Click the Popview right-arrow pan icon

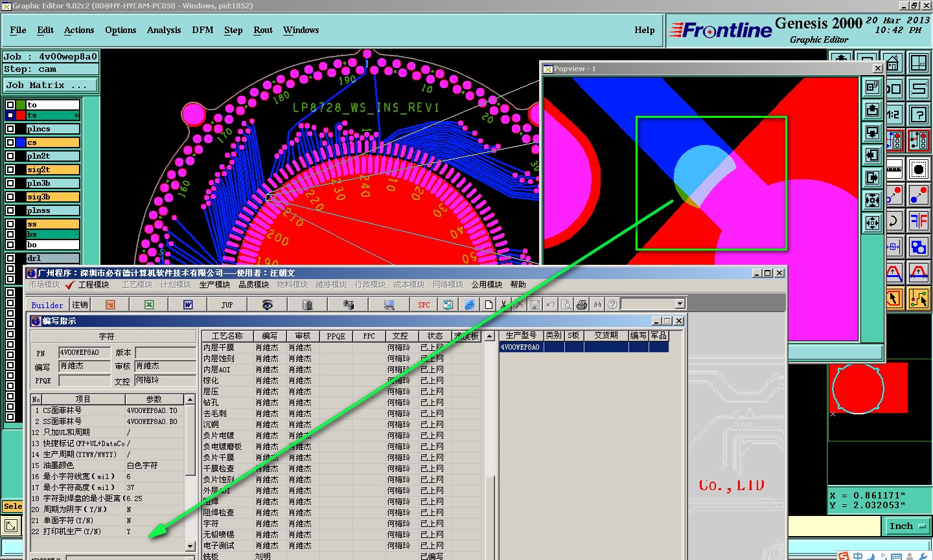(x=872, y=178)
